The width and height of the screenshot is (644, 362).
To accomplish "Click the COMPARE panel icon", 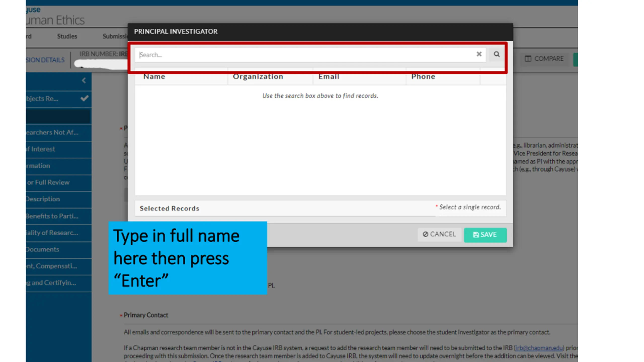I will 528,59.
